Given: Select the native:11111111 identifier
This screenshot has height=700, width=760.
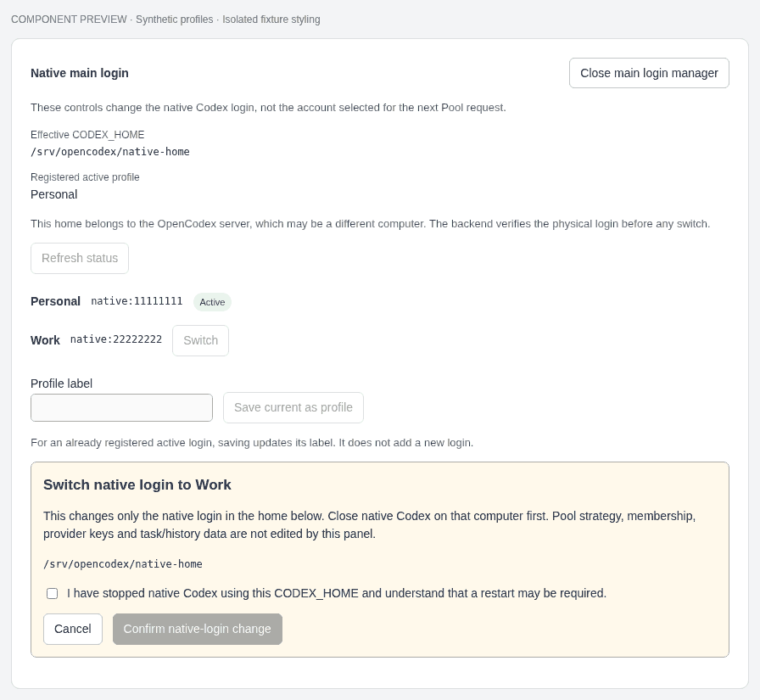Looking at the screenshot, I should 137,301.
